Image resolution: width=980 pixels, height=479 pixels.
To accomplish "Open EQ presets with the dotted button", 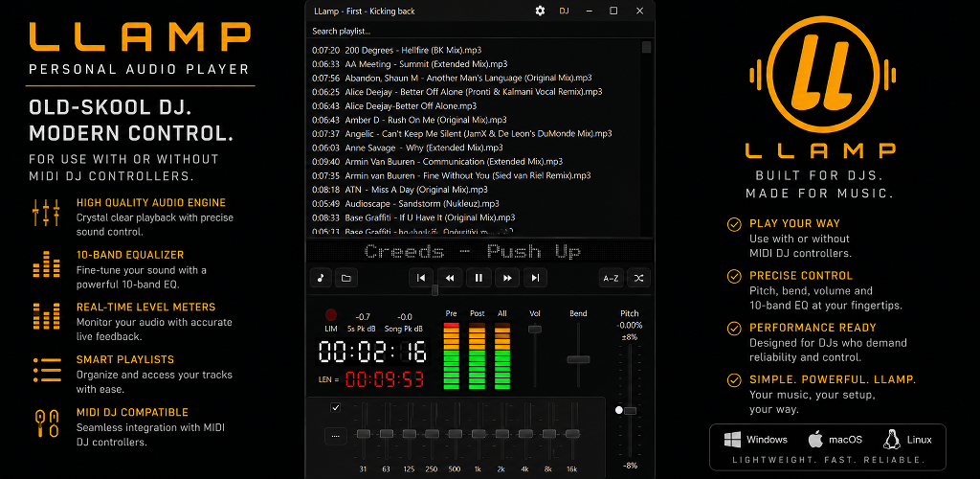I will click(336, 436).
